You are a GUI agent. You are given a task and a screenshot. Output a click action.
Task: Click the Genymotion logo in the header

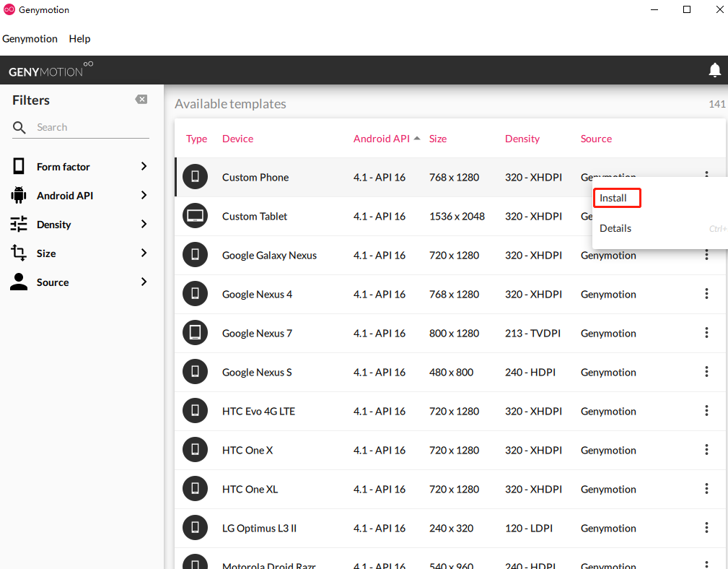51,70
